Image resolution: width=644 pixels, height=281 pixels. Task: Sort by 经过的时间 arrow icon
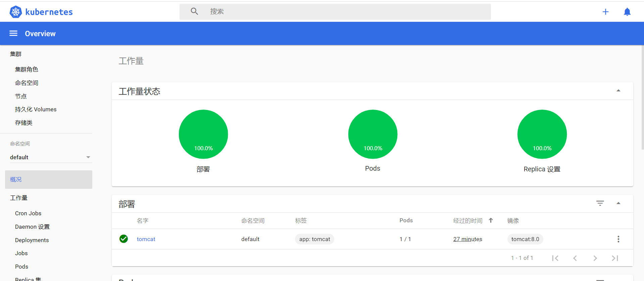(491, 220)
